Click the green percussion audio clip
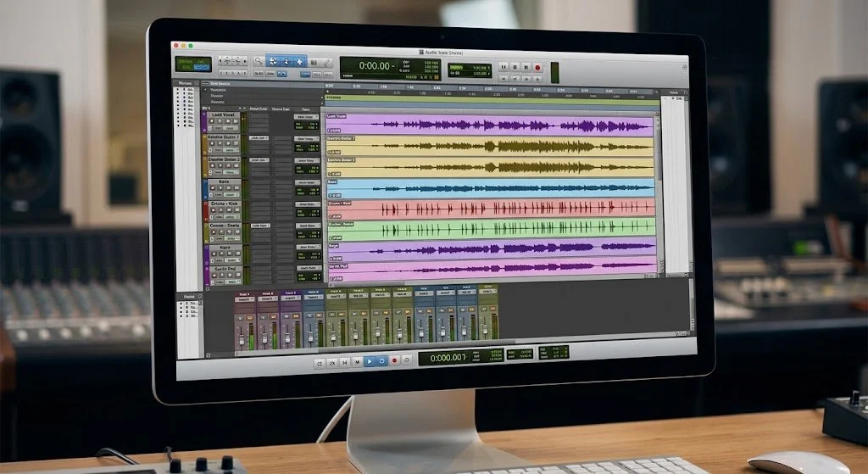The image size is (868, 474). 492,228
